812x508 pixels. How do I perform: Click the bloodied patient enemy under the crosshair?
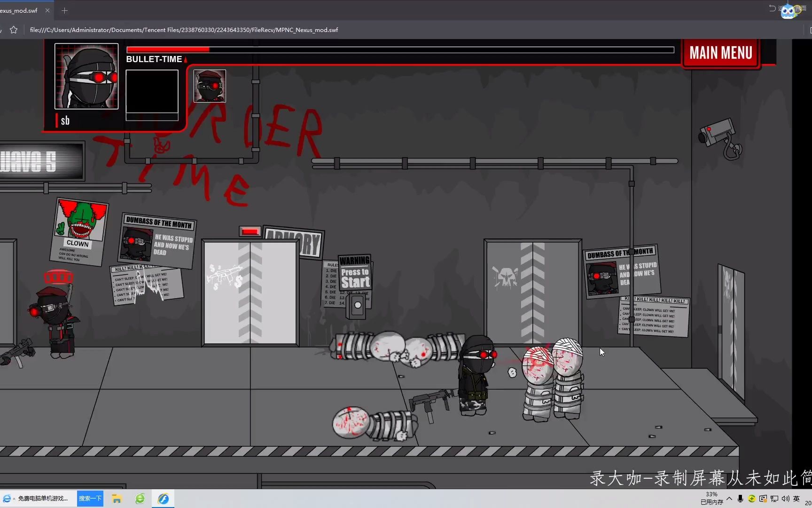[x=538, y=383]
